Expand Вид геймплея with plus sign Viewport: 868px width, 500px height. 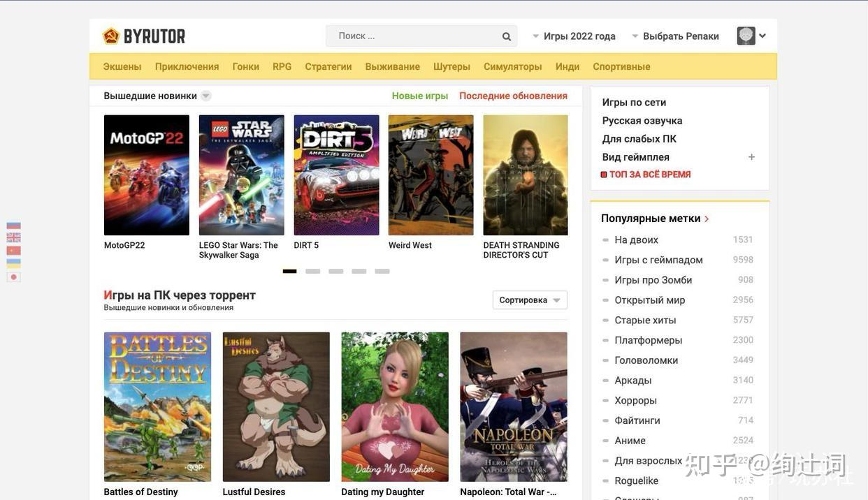pos(751,157)
